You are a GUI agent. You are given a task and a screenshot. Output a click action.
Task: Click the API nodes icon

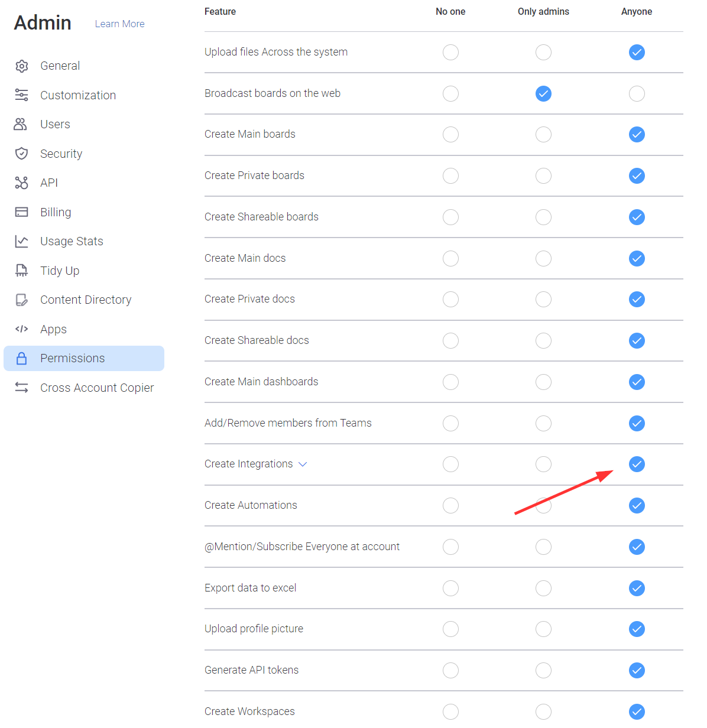tap(22, 183)
